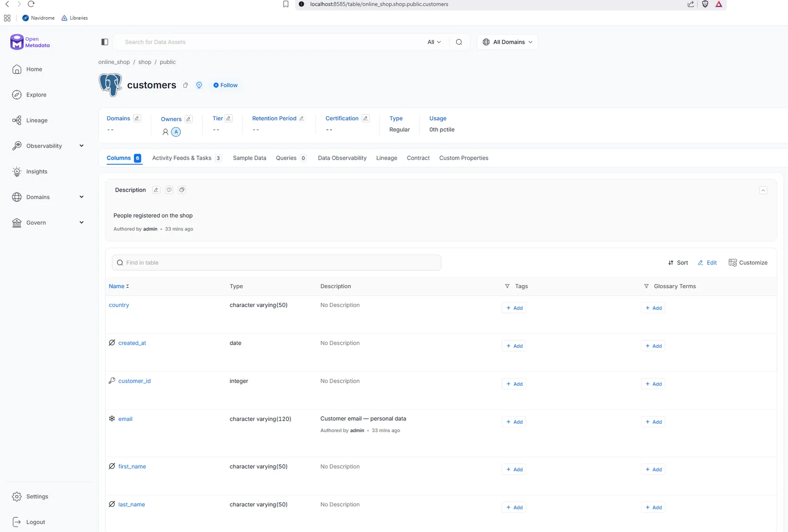Focus the Search for Data Assets box
The width and height of the screenshot is (788, 532).
pos(271,42)
